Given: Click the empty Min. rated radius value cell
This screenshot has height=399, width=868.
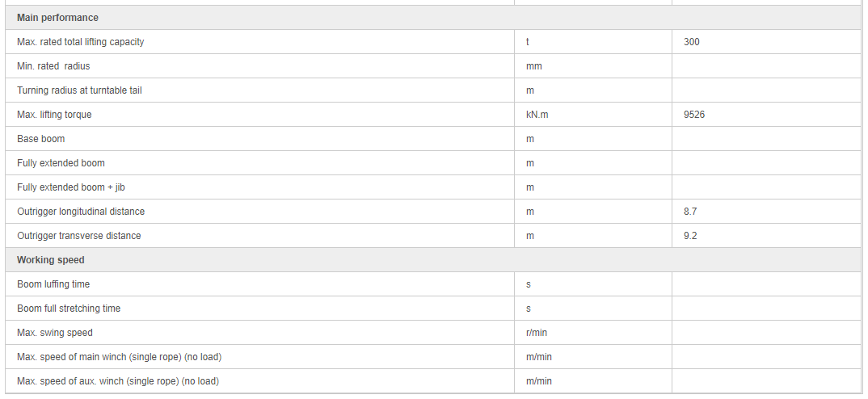Looking at the screenshot, I should [x=767, y=66].
